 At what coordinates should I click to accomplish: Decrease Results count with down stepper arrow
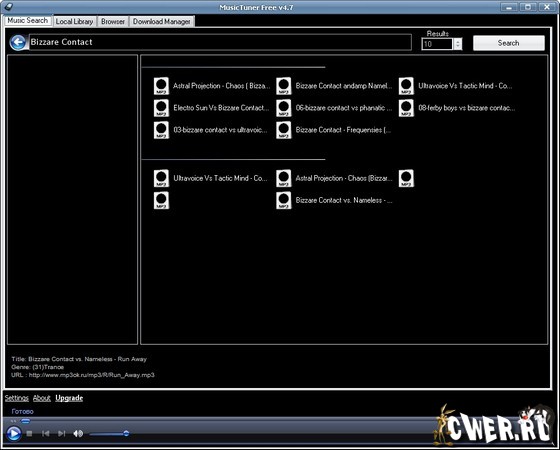(x=458, y=47)
